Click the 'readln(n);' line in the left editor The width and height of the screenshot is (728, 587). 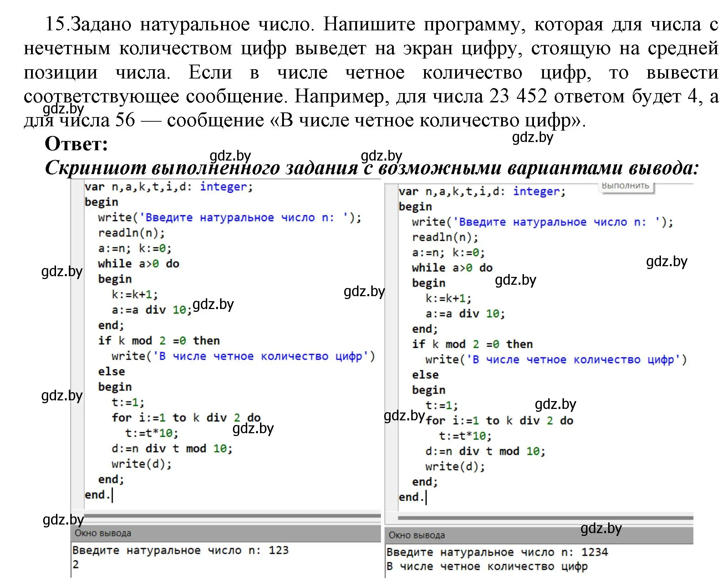pyautogui.click(x=132, y=233)
